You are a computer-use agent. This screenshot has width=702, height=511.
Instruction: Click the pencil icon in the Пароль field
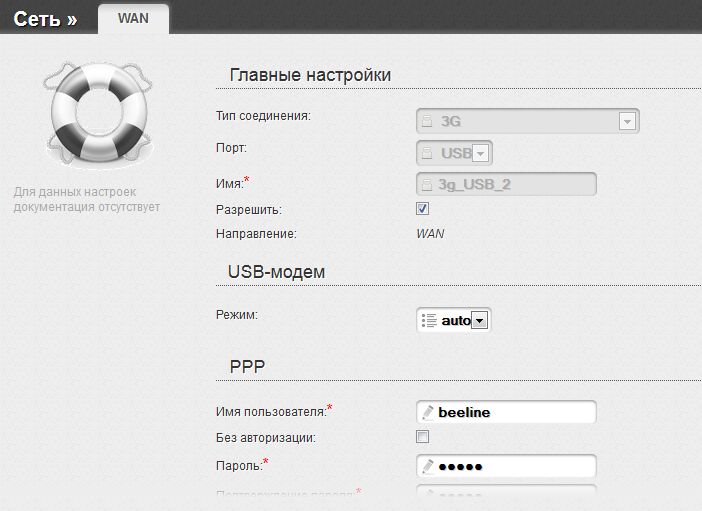[x=428, y=467]
